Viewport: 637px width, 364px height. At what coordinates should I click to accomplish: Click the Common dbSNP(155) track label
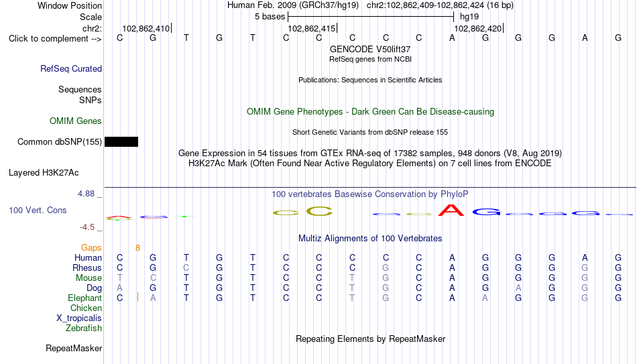(x=59, y=142)
